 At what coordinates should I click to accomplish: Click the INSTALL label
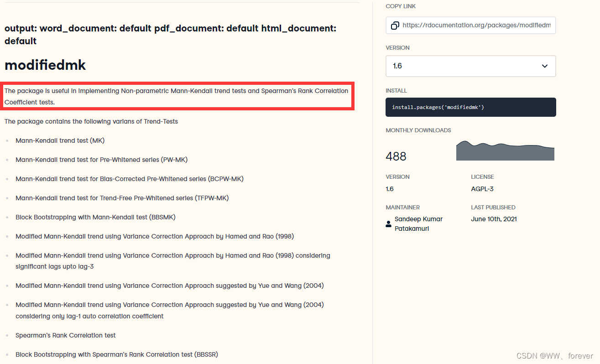click(x=396, y=91)
